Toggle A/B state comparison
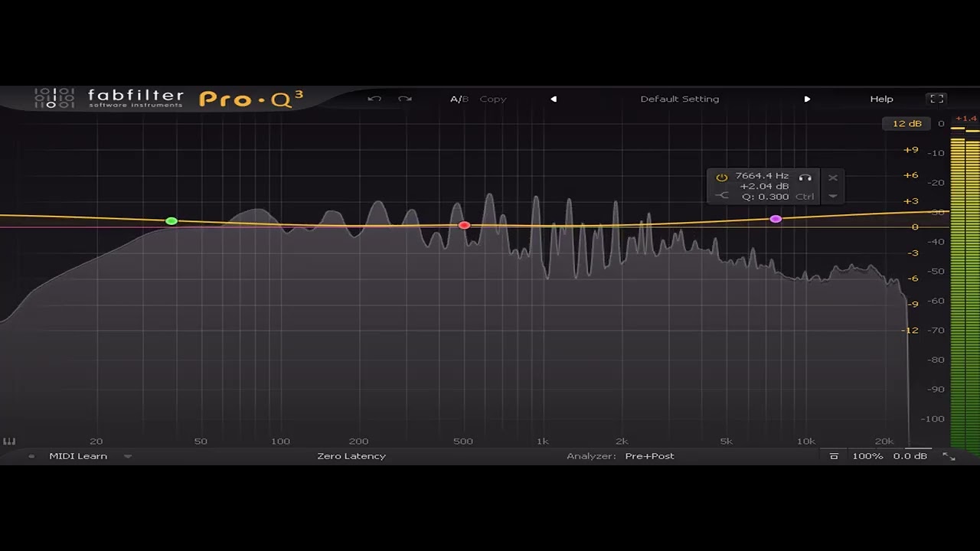 coord(459,99)
